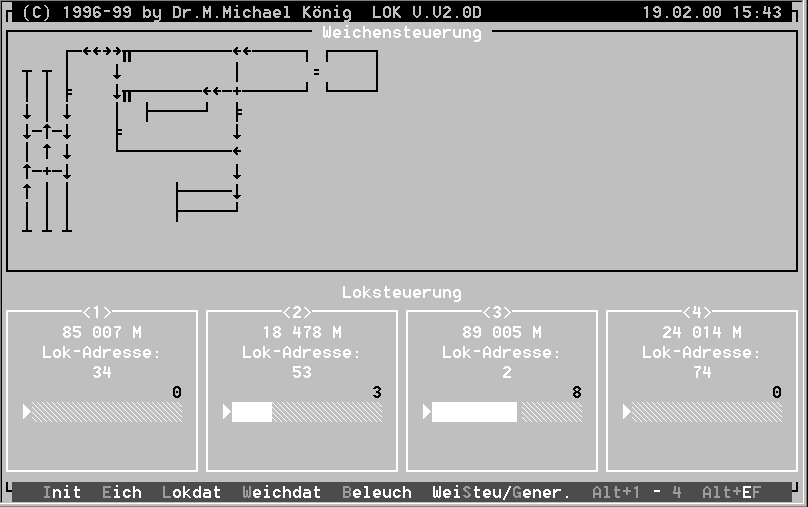Open the Eich menu entry

pyautogui.click(x=122, y=493)
